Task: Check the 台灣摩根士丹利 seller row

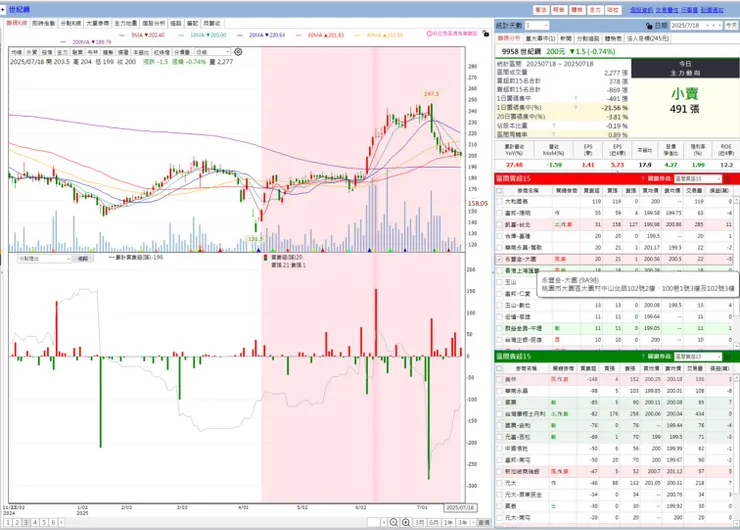Action: pyautogui.click(x=499, y=414)
